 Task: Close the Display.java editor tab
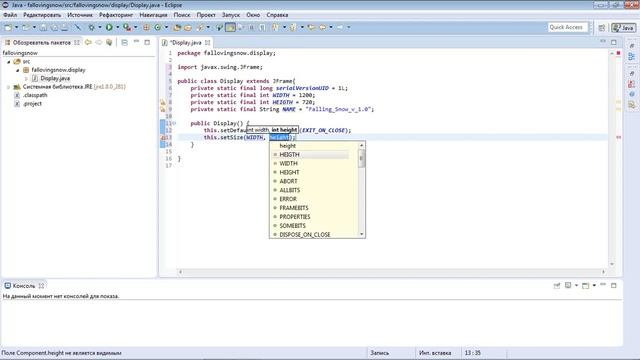click(x=208, y=42)
